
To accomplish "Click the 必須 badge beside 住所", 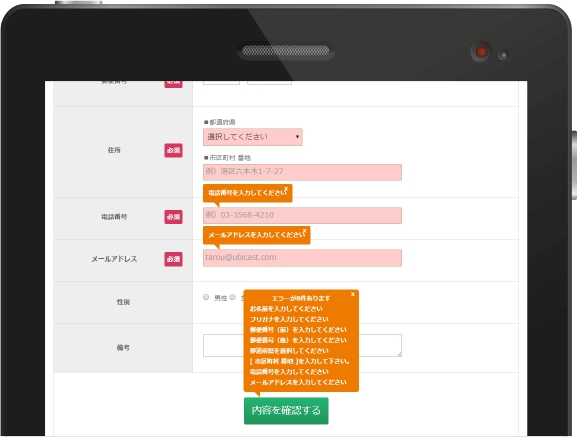I will click(x=173, y=150).
